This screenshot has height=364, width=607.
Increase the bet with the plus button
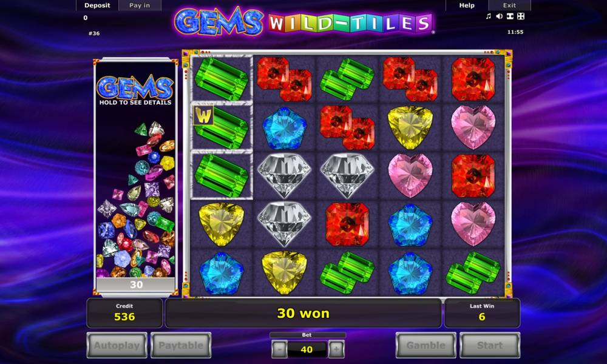pos(336,349)
